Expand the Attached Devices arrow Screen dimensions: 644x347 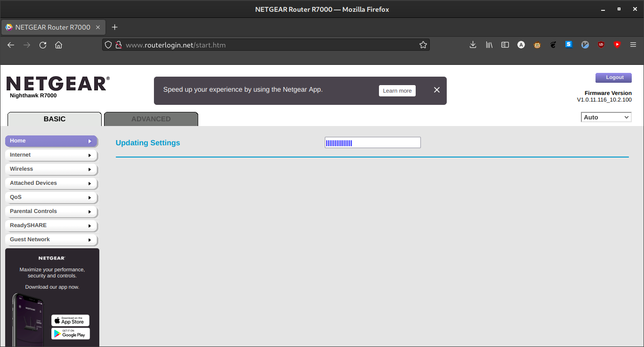pyautogui.click(x=89, y=183)
